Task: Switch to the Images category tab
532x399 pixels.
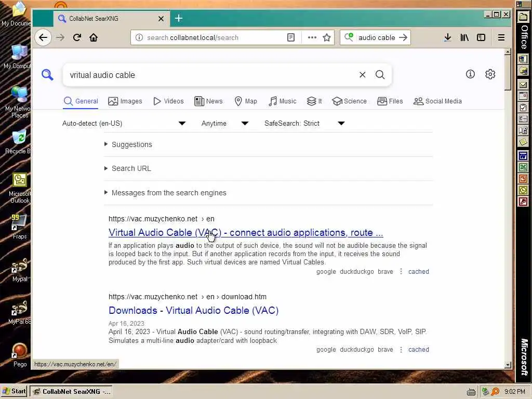Action: coord(125,101)
